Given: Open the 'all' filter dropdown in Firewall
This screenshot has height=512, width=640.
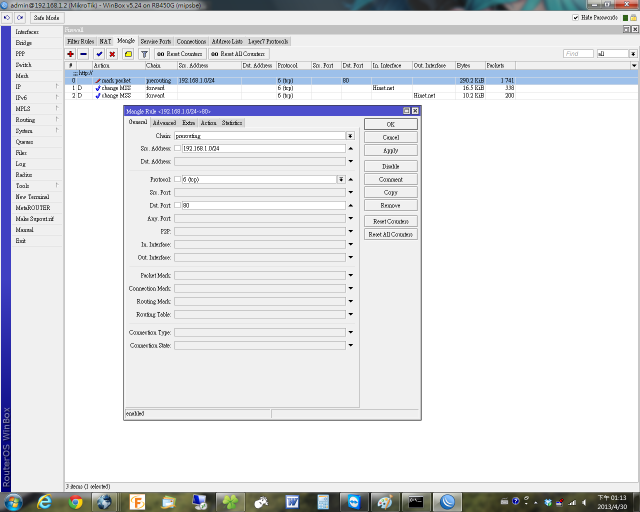Looking at the screenshot, I should click(633, 54).
